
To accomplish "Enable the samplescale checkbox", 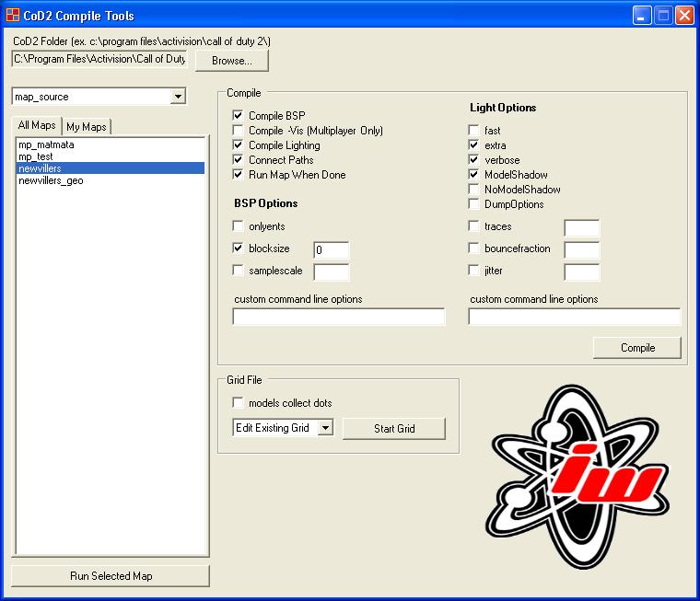I will 238,271.
